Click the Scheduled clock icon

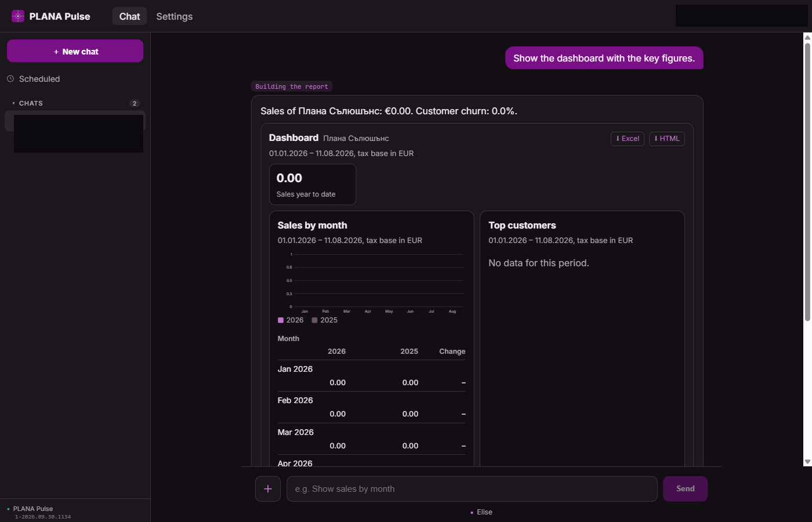coord(10,79)
